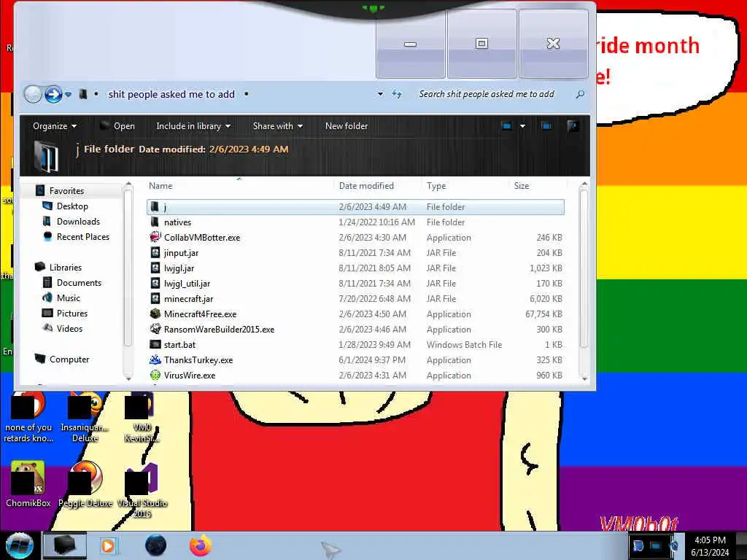Open the Share with menu
This screenshot has height=560, width=747.
278,126
